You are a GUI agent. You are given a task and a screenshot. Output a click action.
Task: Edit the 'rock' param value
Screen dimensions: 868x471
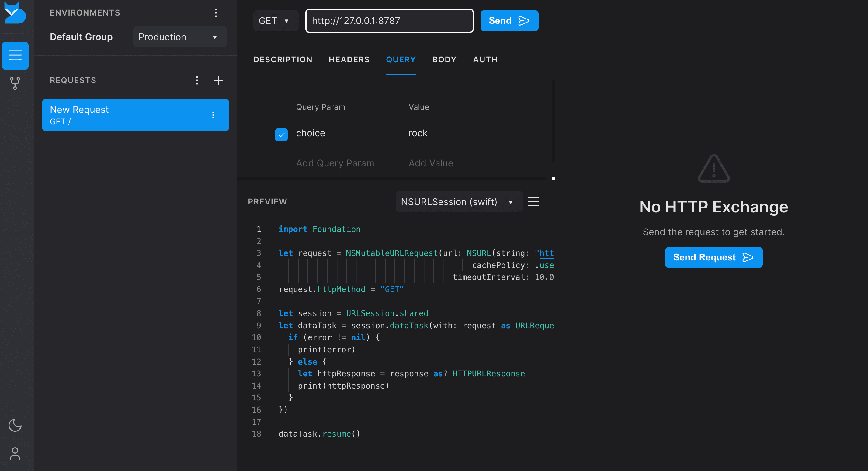pyautogui.click(x=418, y=133)
